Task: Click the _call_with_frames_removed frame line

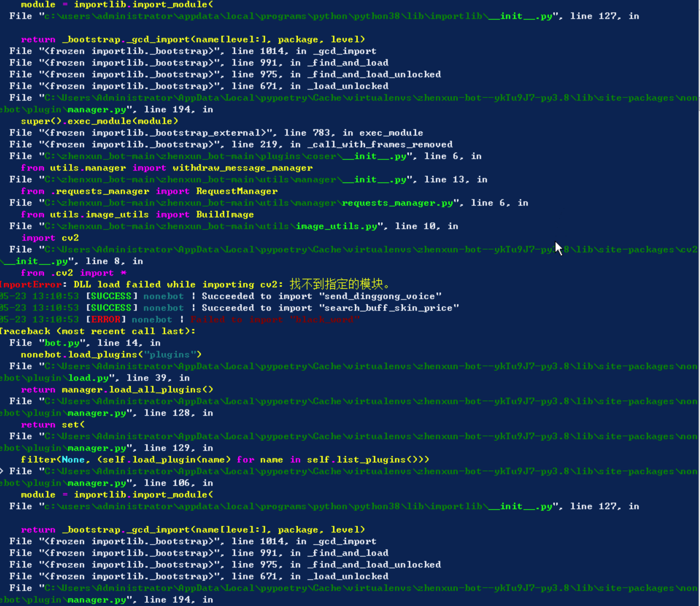Action: coord(231,144)
